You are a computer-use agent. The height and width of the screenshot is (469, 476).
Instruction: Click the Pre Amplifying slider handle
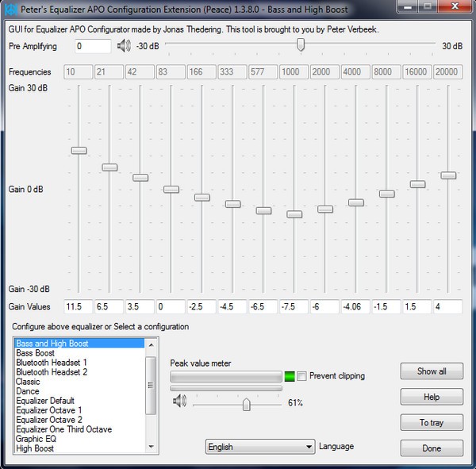coord(301,44)
